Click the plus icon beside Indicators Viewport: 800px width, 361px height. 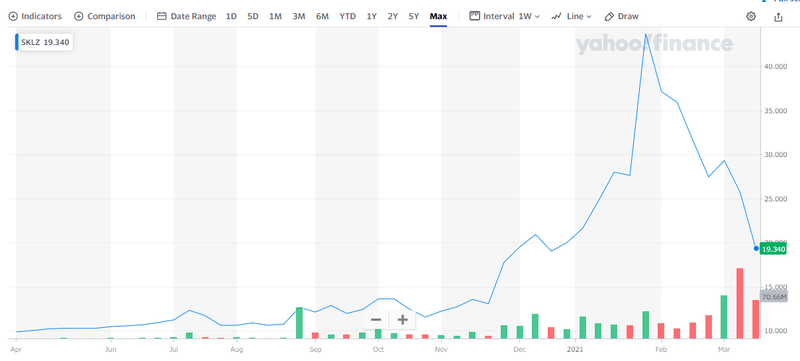click(x=13, y=16)
